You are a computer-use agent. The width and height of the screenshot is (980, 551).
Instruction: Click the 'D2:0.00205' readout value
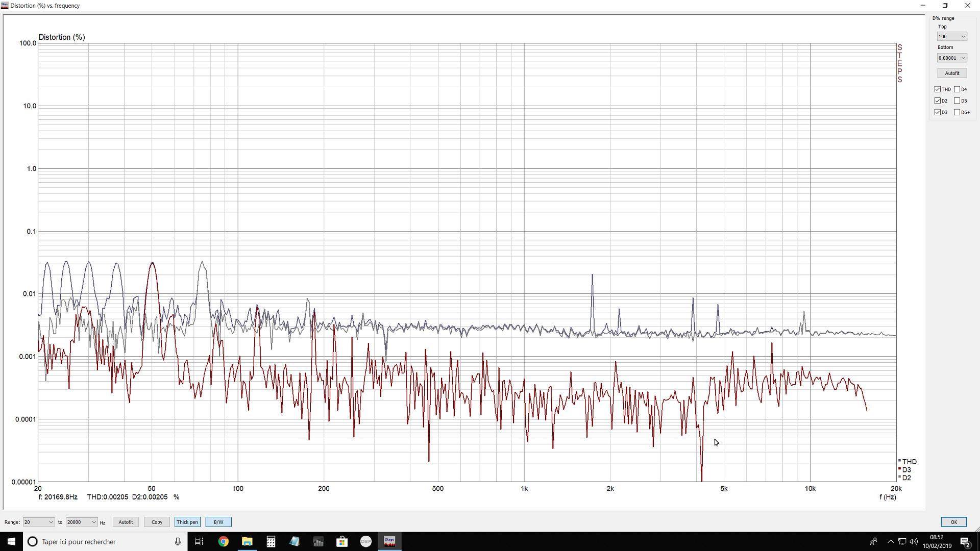150,497
